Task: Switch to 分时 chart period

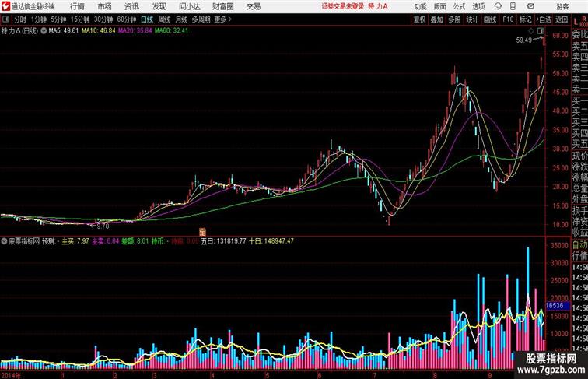Action: point(20,19)
